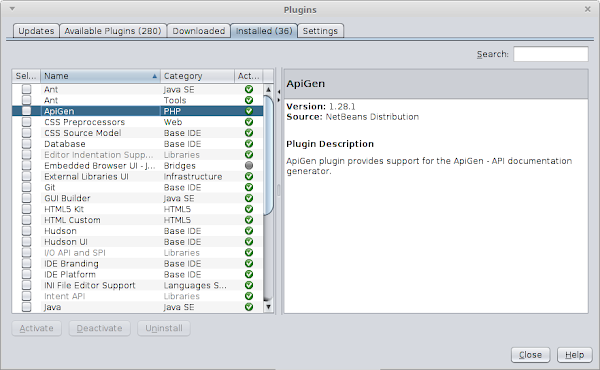The height and width of the screenshot is (370, 600).
Task: Click the active status icon for Hudson UI
Action: click(x=249, y=242)
